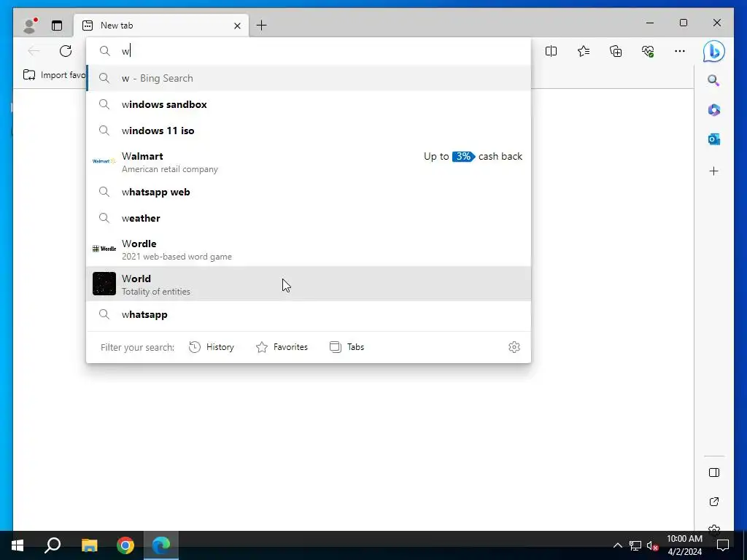Refresh the page

[x=66, y=51]
